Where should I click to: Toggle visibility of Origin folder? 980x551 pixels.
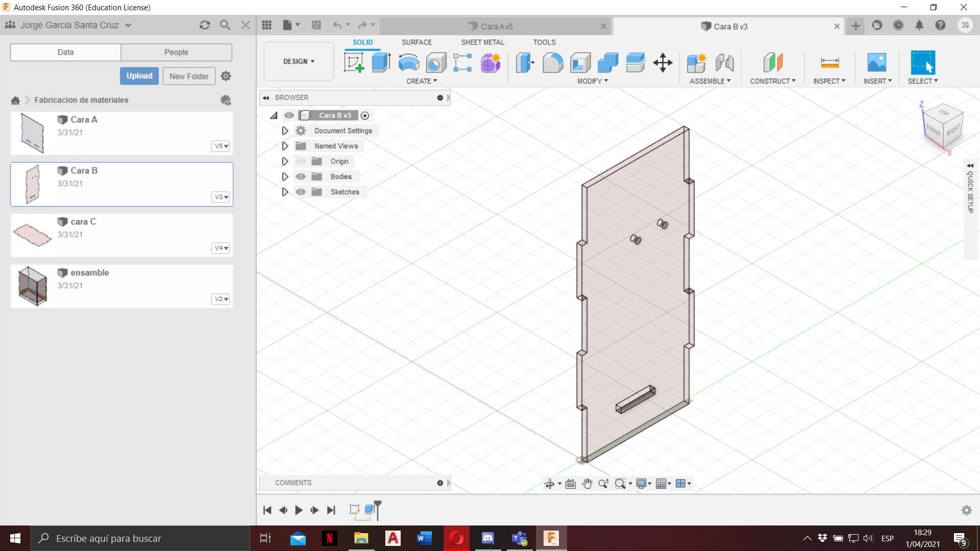[x=301, y=161]
